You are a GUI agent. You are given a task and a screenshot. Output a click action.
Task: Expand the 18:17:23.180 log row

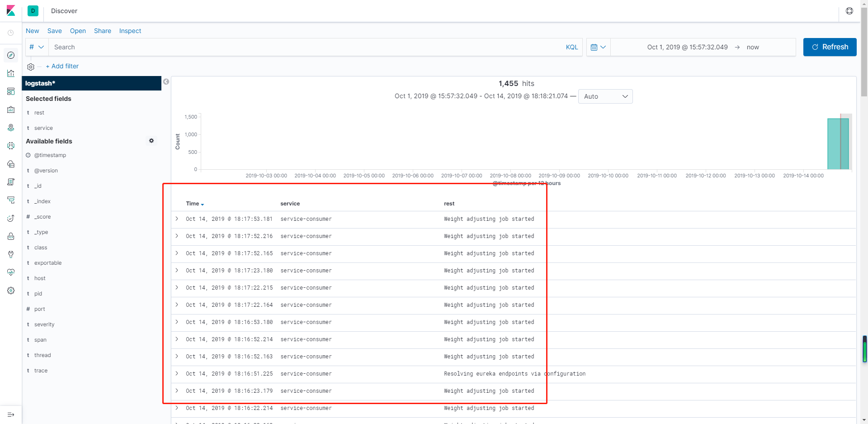click(177, 270)
